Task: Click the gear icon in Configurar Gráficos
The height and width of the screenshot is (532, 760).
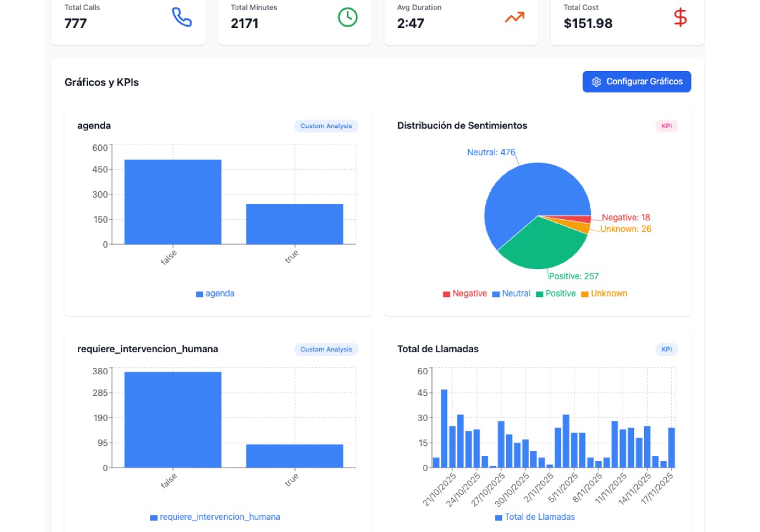Action: (x=596, y=82)
